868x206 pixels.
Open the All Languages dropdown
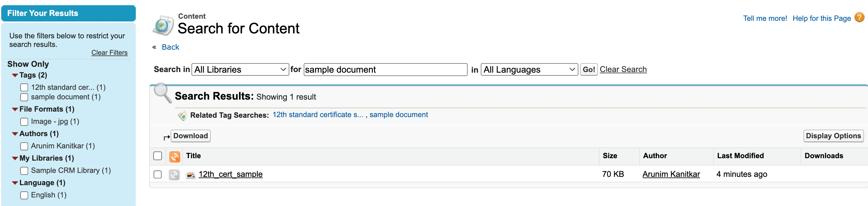(x=529, y=70)
